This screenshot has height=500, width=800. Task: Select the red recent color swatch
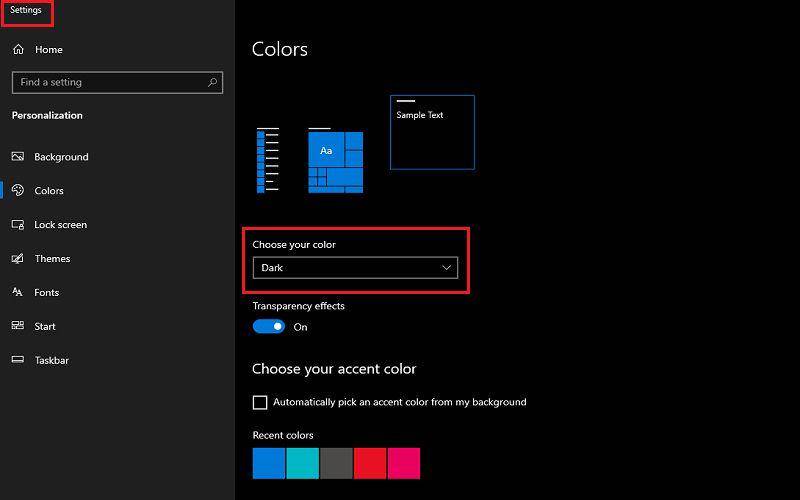(370, 463)
